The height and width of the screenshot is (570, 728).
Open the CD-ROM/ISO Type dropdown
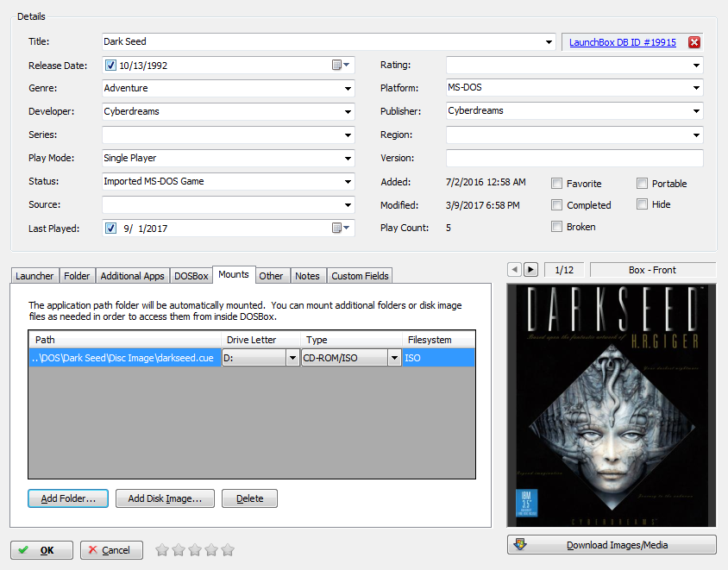[394, 358]
